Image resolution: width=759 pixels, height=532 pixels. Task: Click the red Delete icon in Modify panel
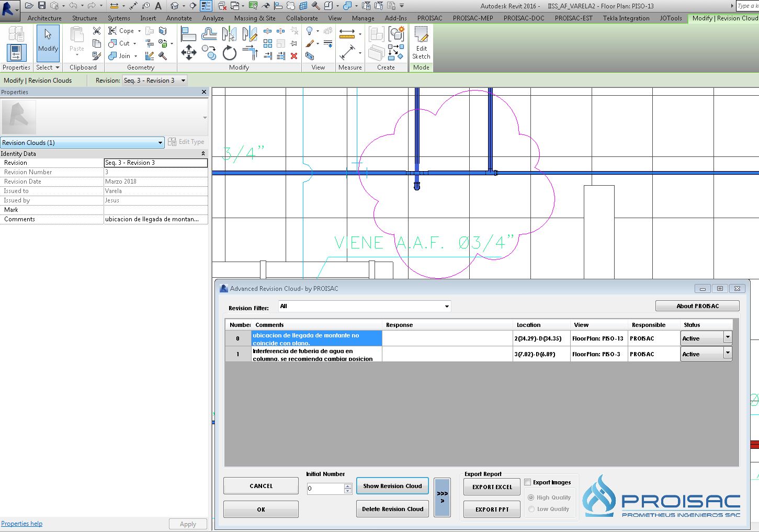pos(294,55)
